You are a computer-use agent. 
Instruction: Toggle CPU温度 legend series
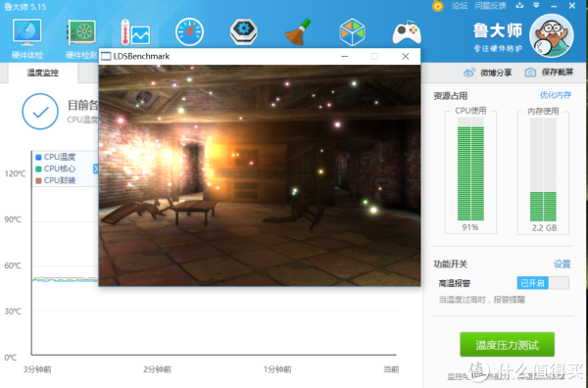(56, 157)
